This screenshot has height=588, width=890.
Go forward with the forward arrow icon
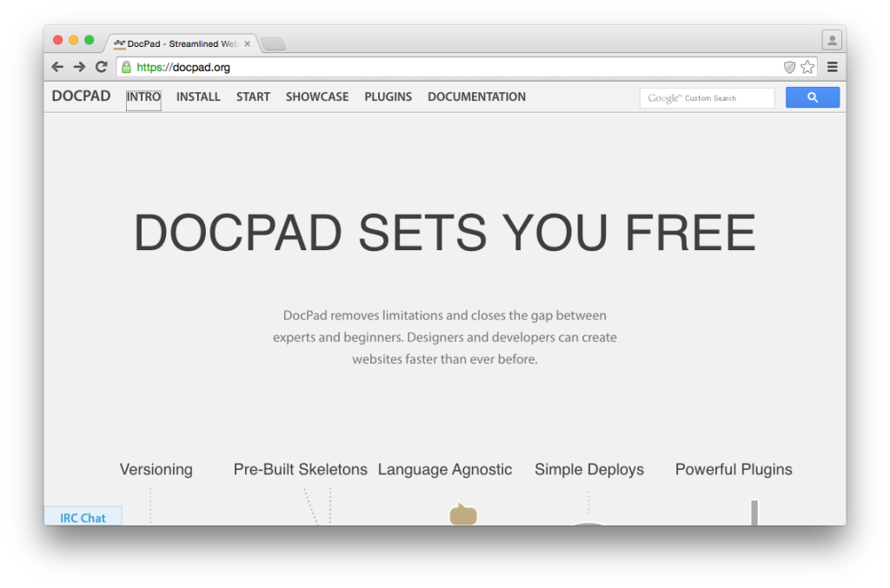(x=79, y=67)
